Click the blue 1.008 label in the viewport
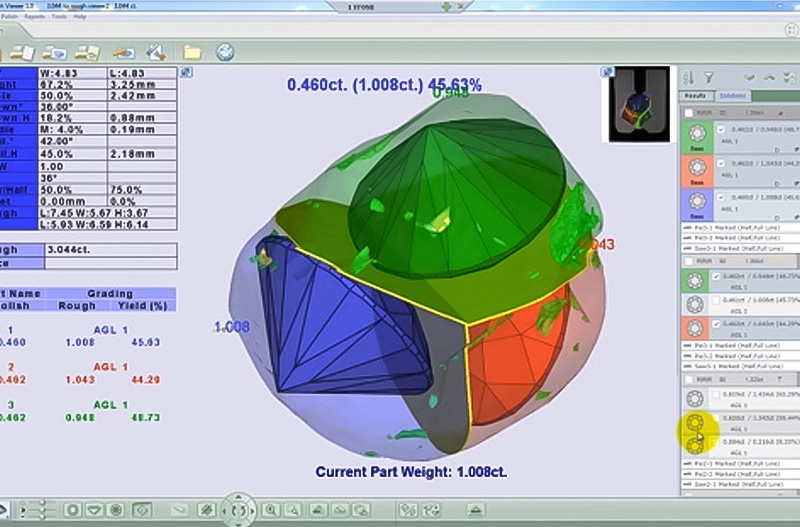The image size is (800, 527). coord(232,327)
